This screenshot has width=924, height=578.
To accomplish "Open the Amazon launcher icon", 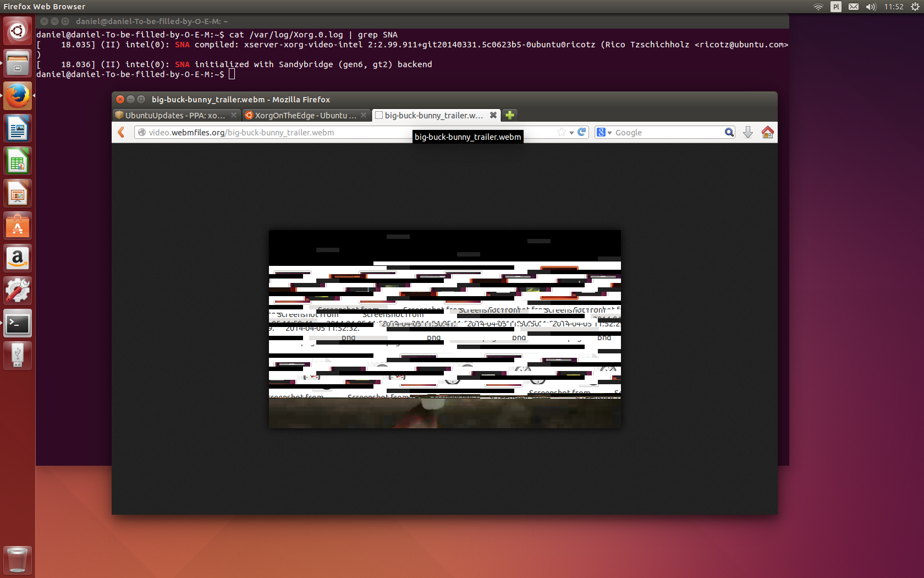I will coord(18,259).
